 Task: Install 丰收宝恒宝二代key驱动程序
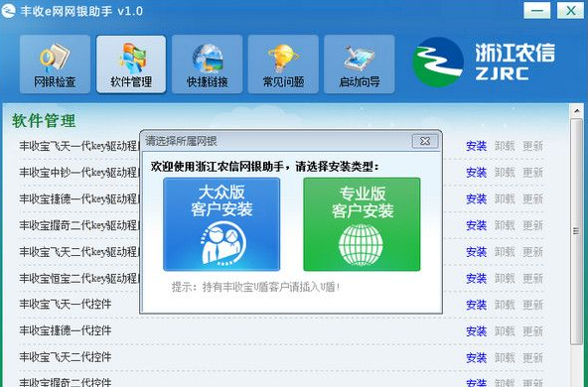pos(476,279)
